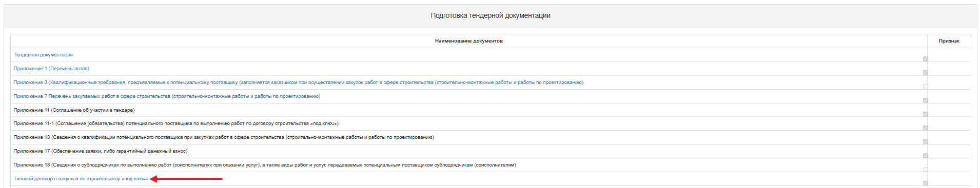980x188 pixels.
Task: Toggle checkbox for Приложение 13 row
Action: coord(926,142)
